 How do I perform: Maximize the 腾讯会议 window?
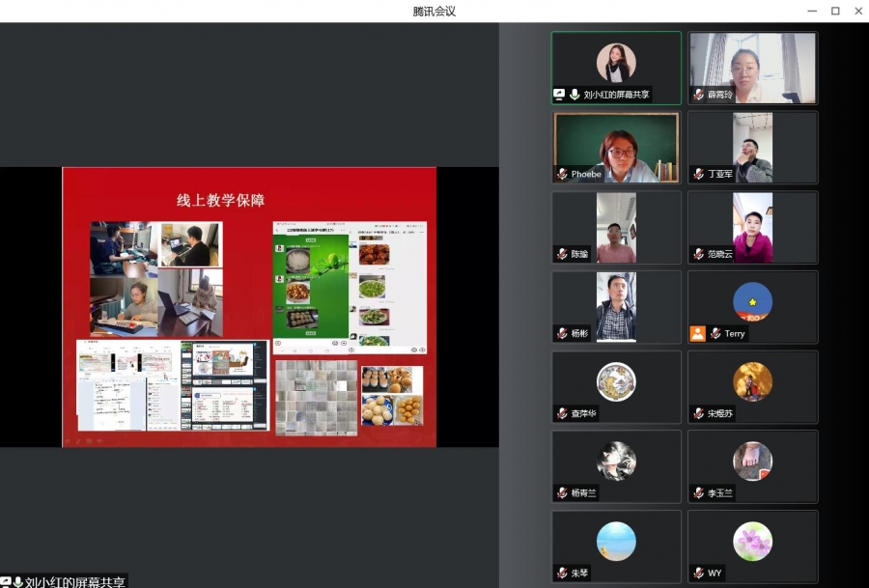[835, 11]
